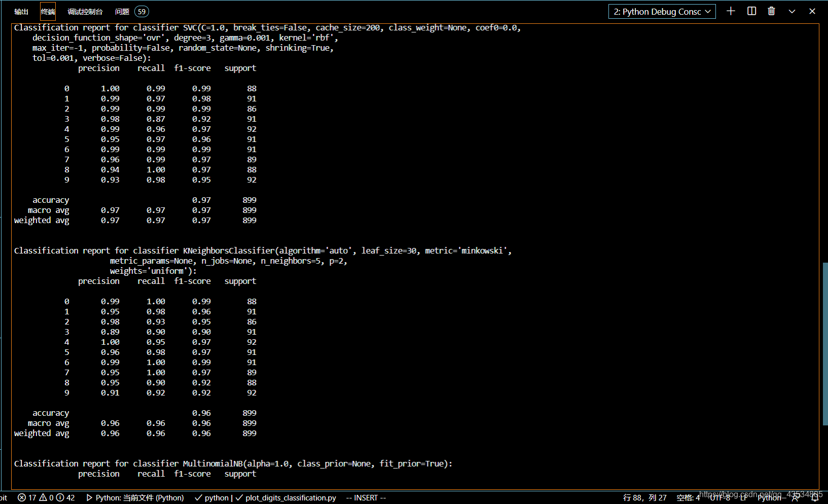Select language mode Python in status bar
This screenshot has width=828, height=504.
pos(770,498)
